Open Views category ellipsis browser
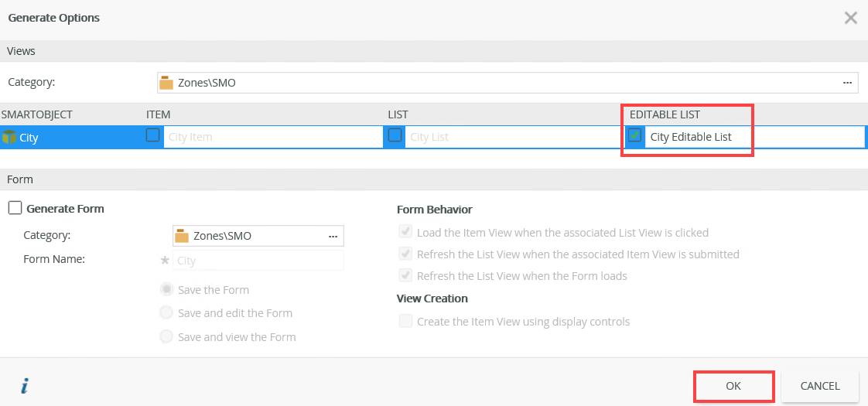The height and width of the screenshot is (406, 868). pos(847,83)
